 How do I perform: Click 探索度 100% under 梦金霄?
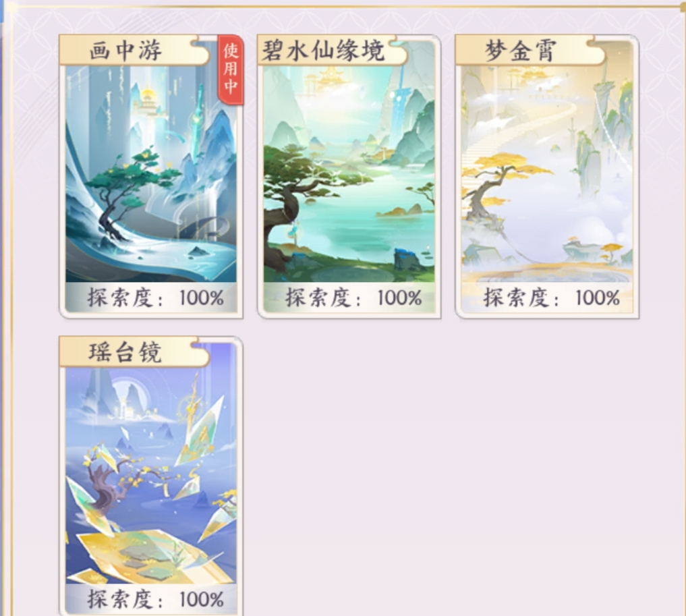pyautogui.click(x=551, y=298)
